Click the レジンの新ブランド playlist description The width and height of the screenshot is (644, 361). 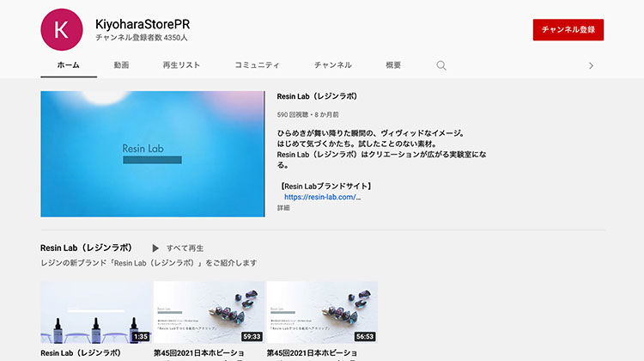[149, 263]
